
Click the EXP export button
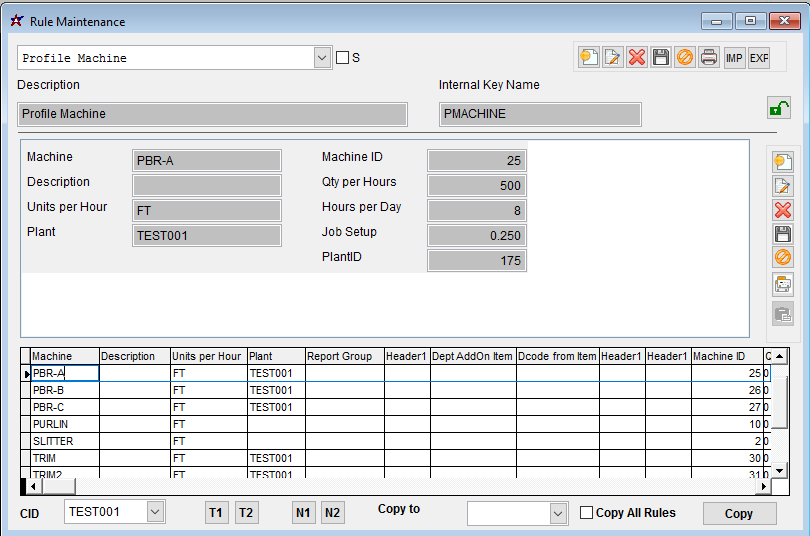(x=759, y=57)
